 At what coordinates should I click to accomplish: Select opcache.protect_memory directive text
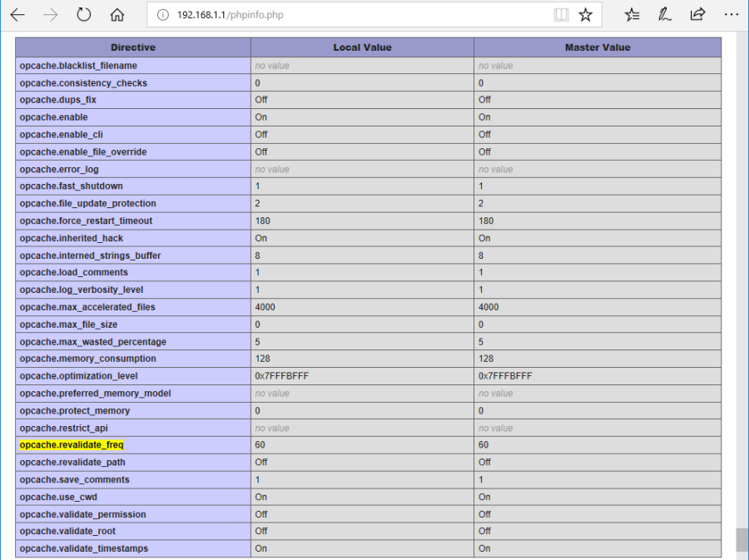tap(75, 410)
